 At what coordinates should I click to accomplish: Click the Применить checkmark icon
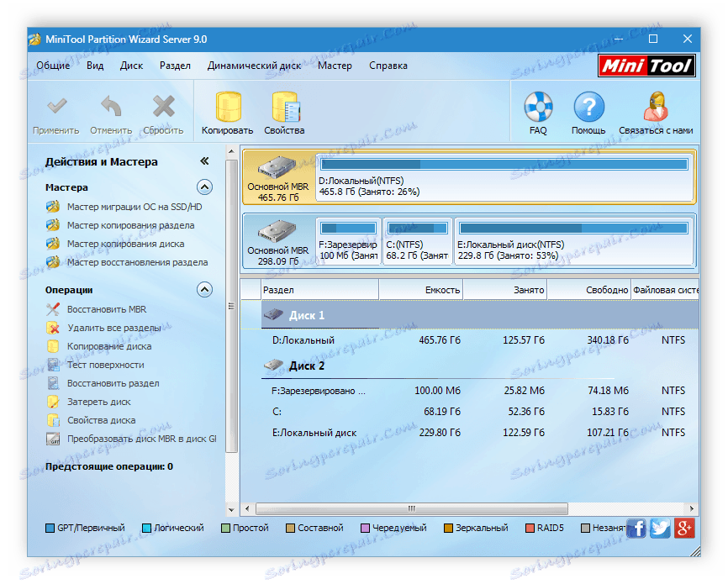[56, 107]
